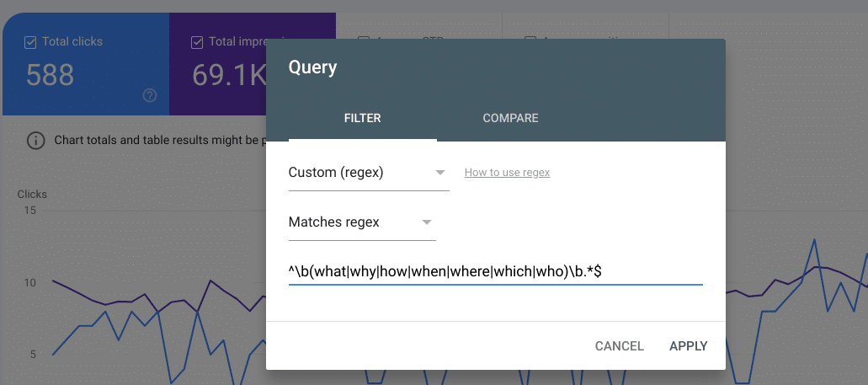Screen dimensions: 868x385
Task: Click the help icon on Total clicks card
Action: pyautogui.click(x=150, y=95)
